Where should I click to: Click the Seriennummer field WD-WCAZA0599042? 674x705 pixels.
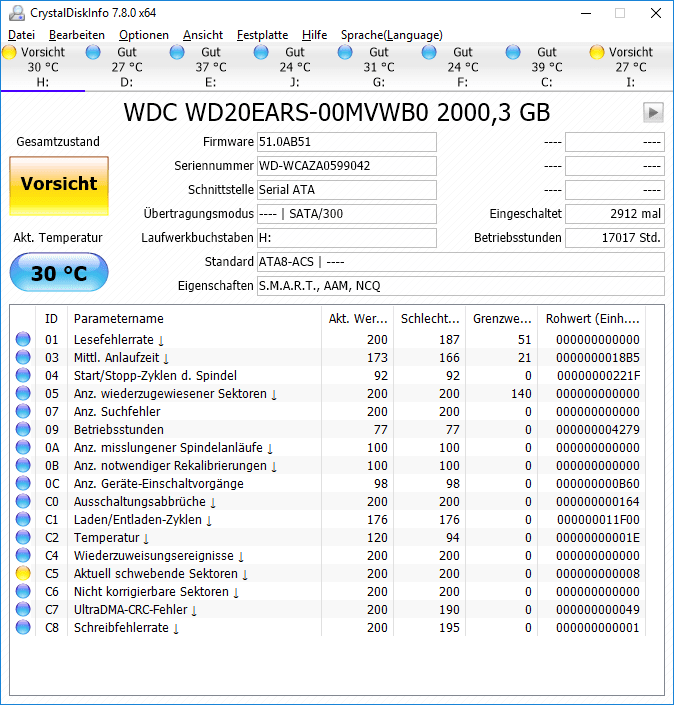[x=347, y=166]
